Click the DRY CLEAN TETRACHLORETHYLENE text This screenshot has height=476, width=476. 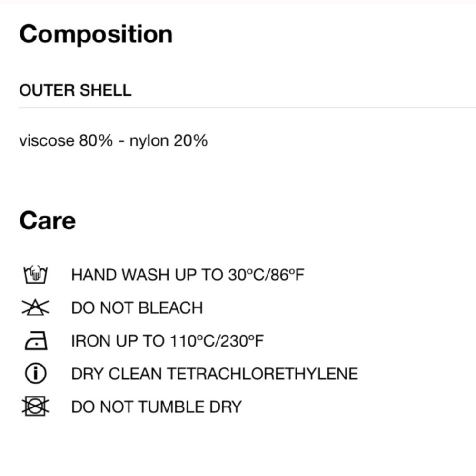pos(215,374)
